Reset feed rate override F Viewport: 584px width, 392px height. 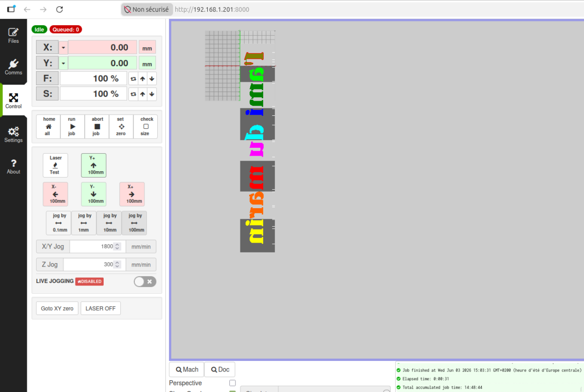pos(132,78)
